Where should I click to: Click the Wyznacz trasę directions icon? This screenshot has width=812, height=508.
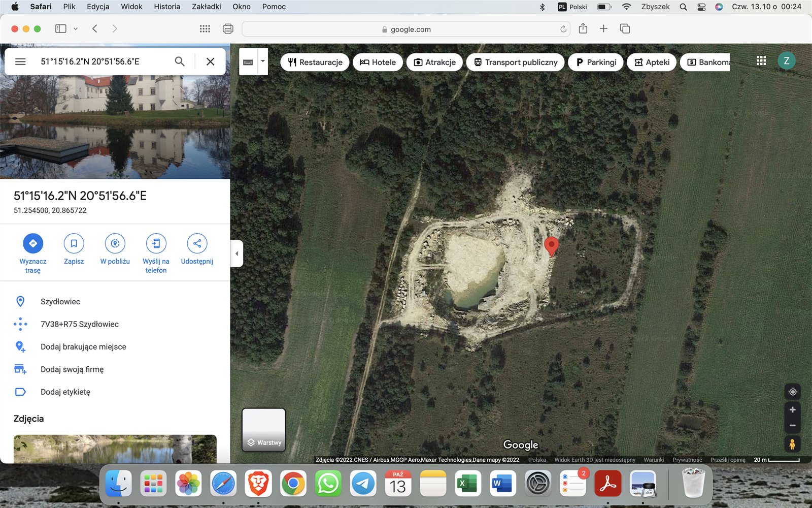tap(33, 244)
